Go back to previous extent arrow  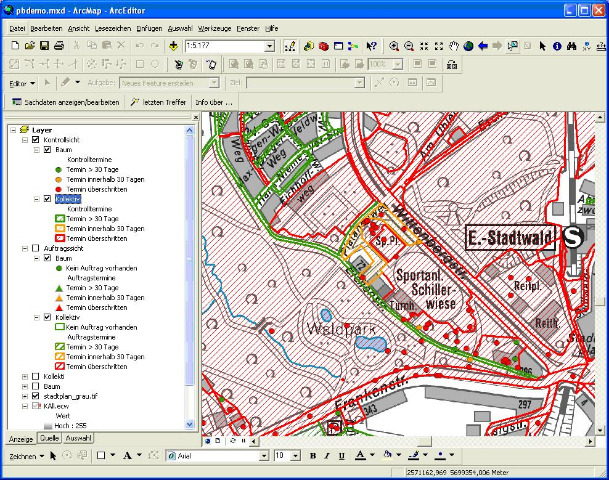[x=483, y=46]
